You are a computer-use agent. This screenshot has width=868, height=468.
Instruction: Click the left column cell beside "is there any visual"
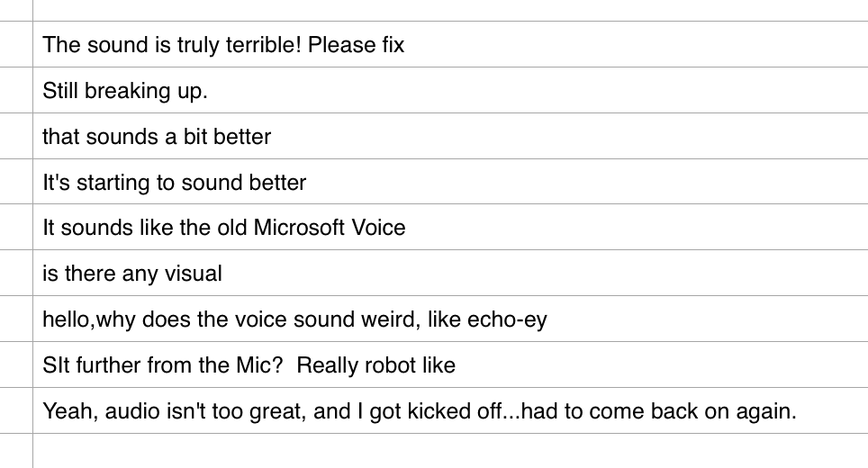pos(16,273)
